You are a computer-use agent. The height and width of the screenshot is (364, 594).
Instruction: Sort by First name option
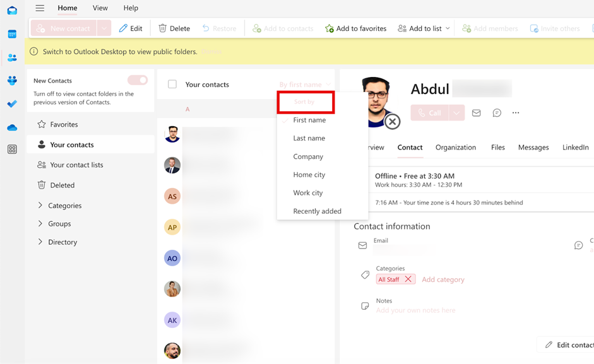tap(323, 120)
